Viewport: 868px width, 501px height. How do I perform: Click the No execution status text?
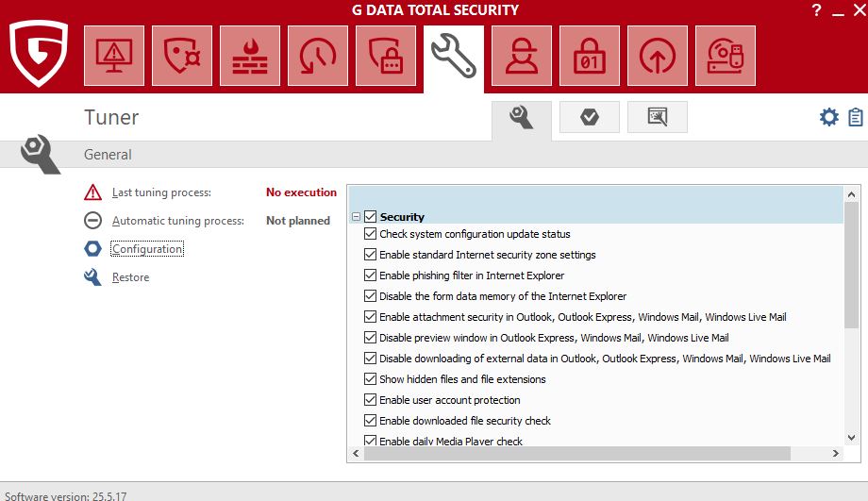pos(301,192)
